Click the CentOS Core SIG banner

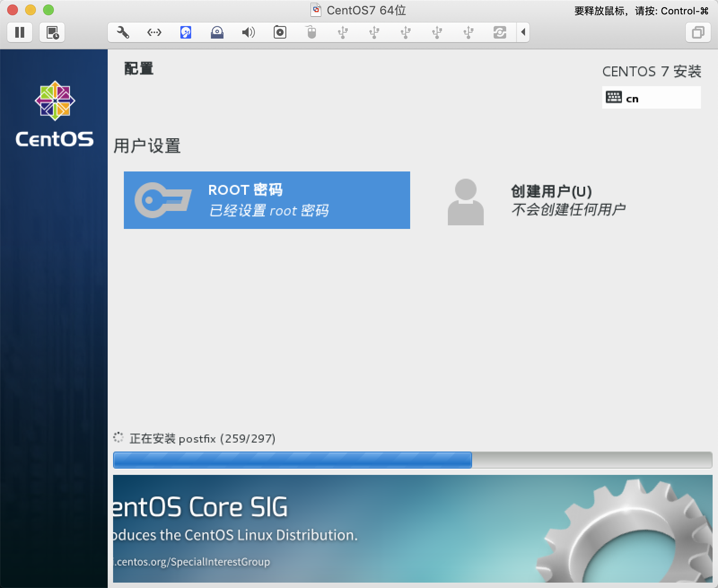(x=412, y=529)
